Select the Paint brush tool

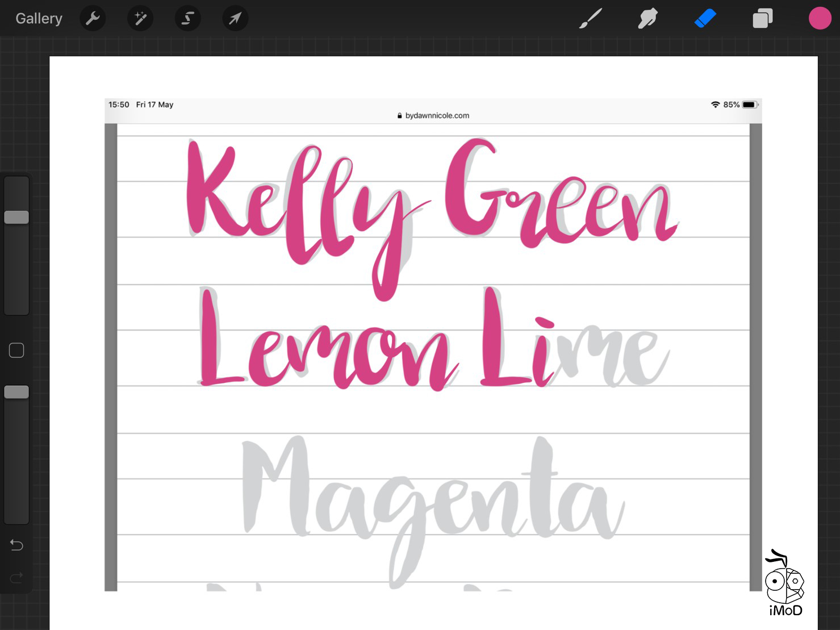point(591,19)
